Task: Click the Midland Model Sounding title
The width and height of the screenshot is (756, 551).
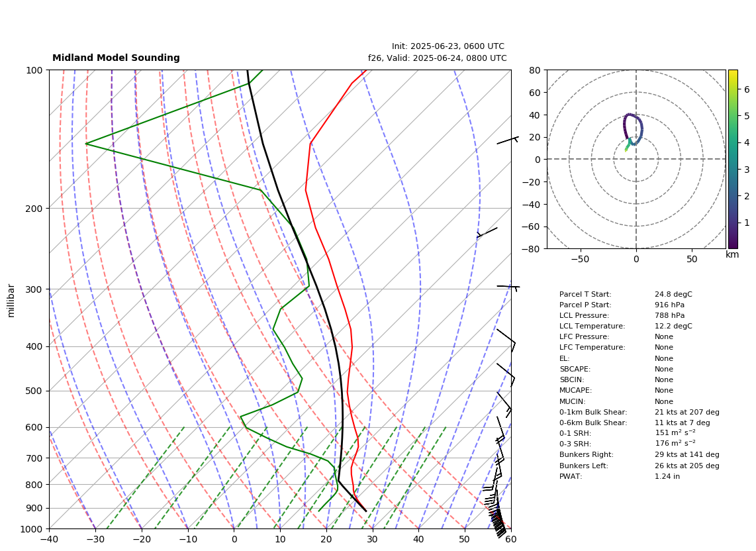Action: tap(116, 58)
